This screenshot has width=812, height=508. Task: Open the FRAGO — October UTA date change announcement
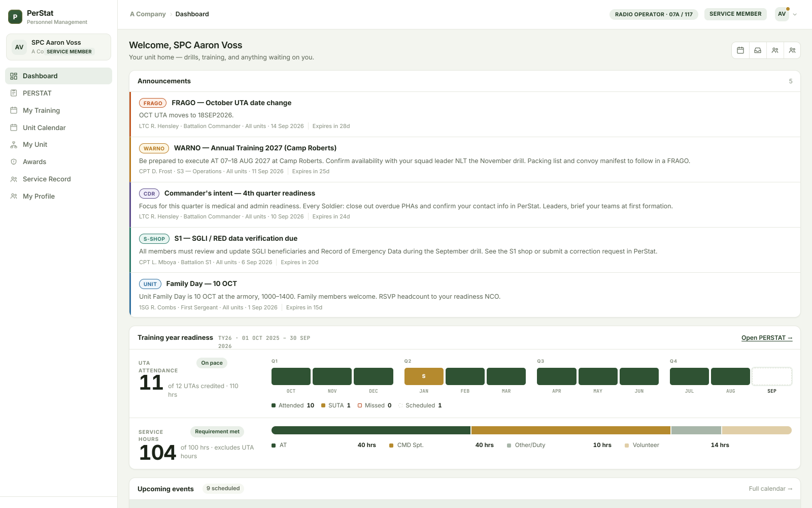click(x=465, y=114)
